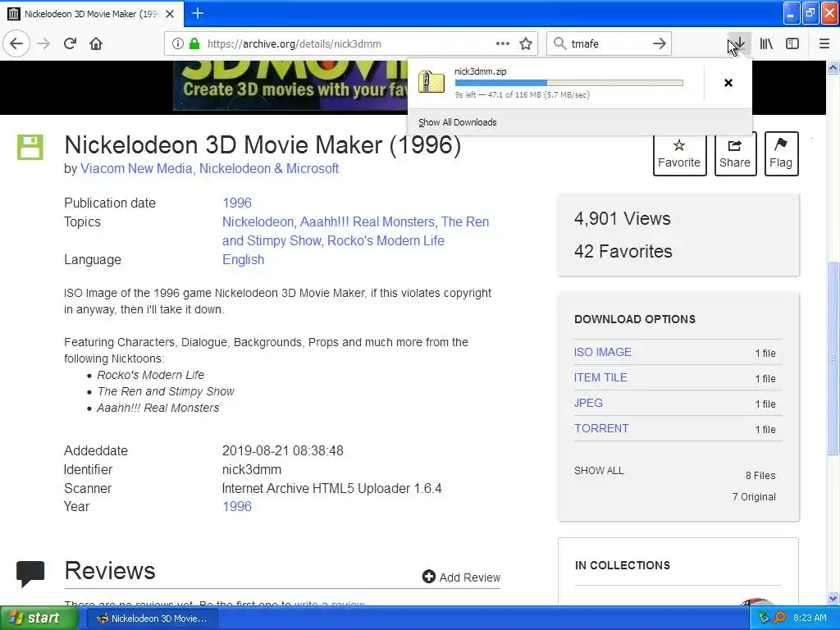Viewport: 840px width, 630px height.
Task: Click the system tray safely remove icon
Action: [x=765, y=619]
